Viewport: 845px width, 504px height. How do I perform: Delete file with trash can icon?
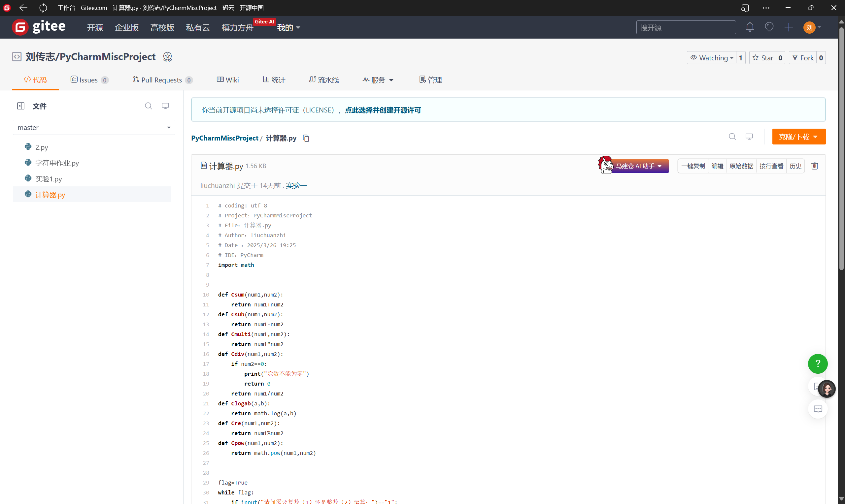click(814, 166)
